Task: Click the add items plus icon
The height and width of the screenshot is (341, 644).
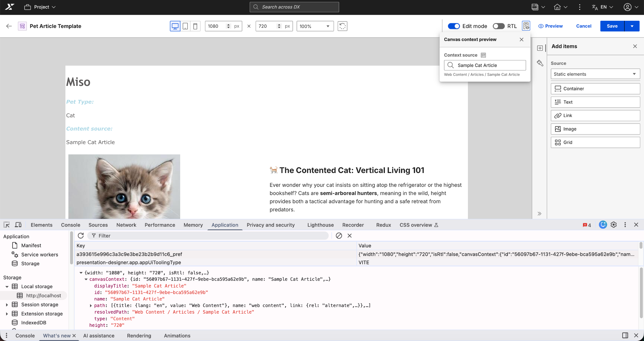Action: (x=540, y=48)
